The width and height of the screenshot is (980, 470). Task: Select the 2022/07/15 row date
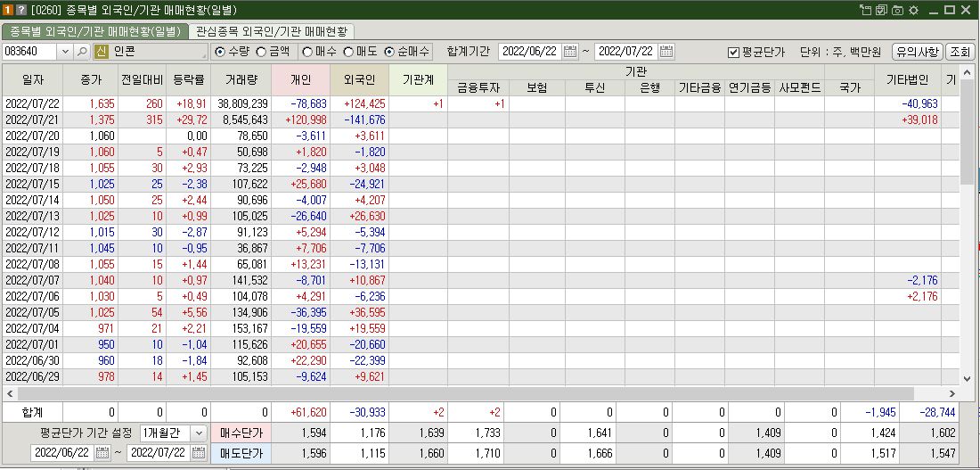pos(32,184)
